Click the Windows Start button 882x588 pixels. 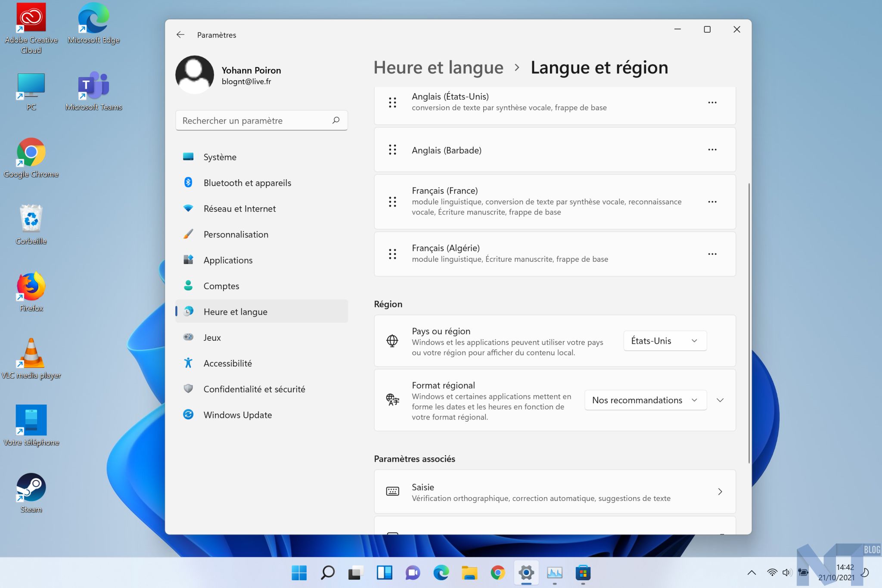(299, 573)
